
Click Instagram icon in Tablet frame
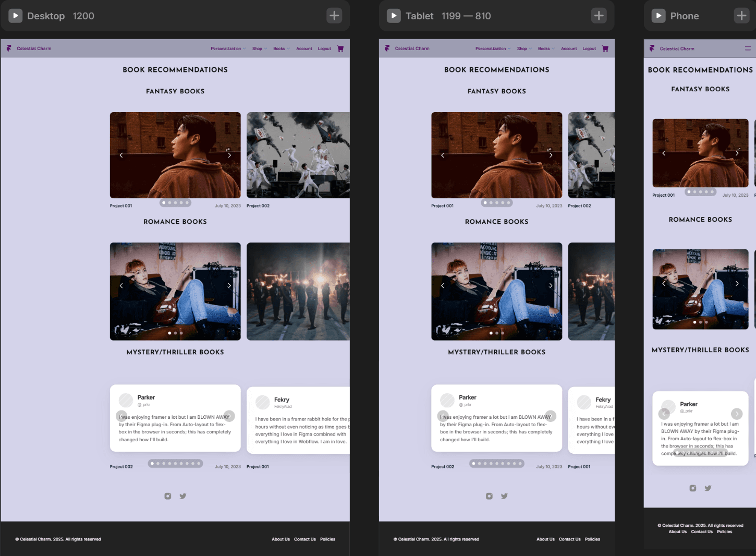[x=489, y=496]
